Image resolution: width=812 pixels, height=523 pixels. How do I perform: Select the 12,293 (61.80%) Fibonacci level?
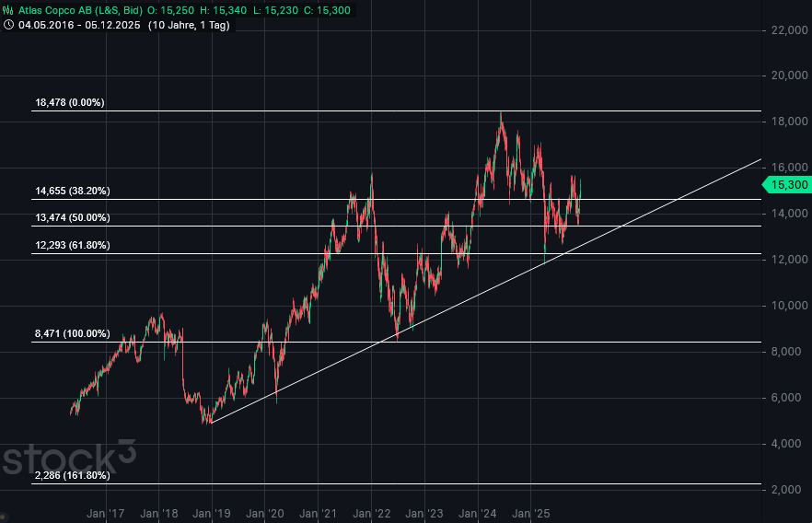[x=72, y=246]
